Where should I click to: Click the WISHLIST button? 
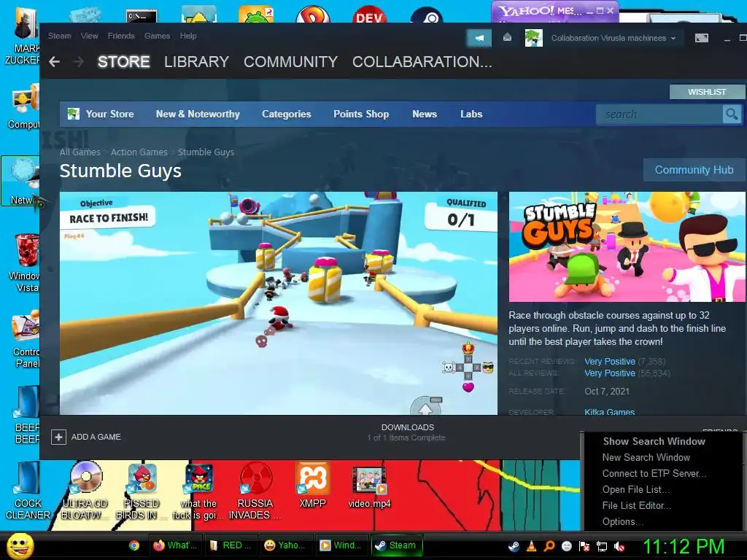[707, 92]
